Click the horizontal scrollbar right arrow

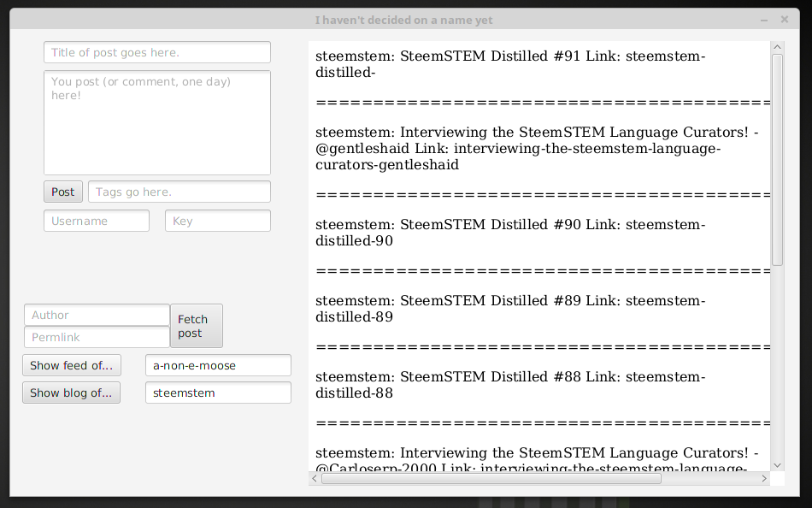(764, 478)
